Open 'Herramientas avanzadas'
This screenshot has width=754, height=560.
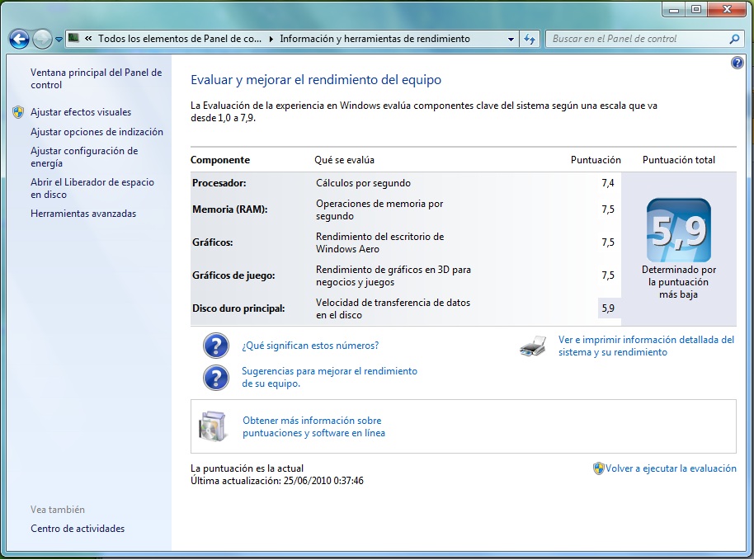(x=83, y=214)
